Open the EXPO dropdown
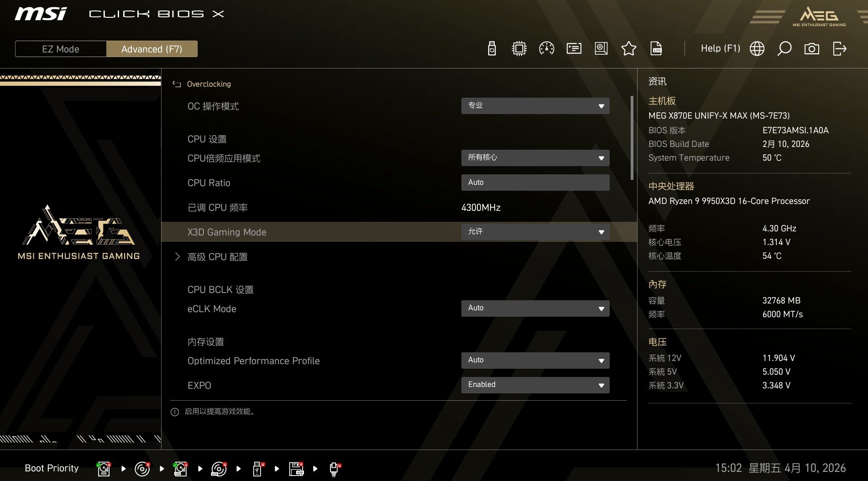 pyautogui.click(x=535, y=385)
